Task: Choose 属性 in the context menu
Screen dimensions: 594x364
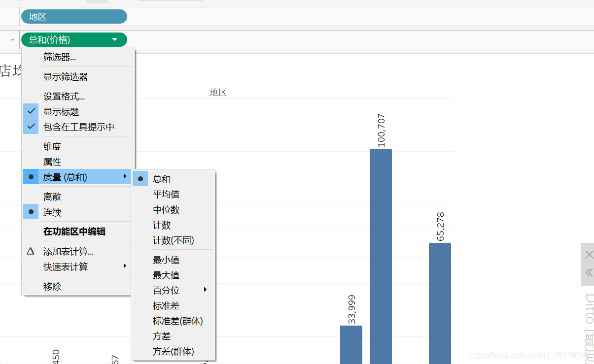Action: tap(78, 162)
